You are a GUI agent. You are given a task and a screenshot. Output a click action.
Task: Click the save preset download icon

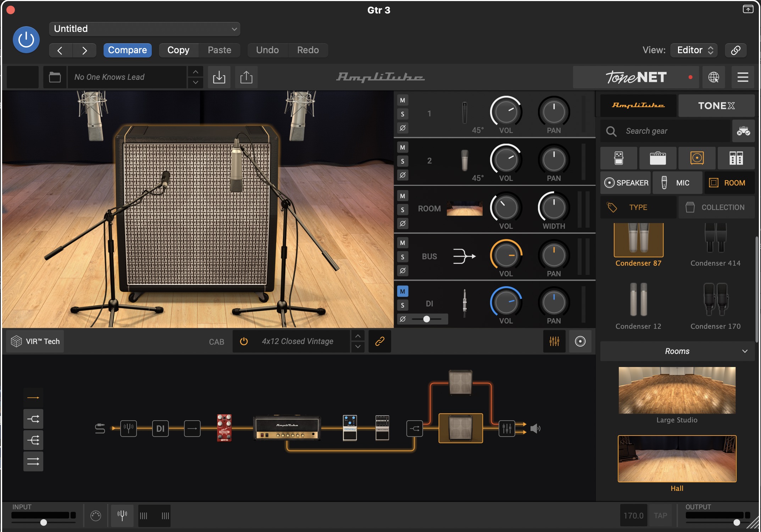coord(219,77)
